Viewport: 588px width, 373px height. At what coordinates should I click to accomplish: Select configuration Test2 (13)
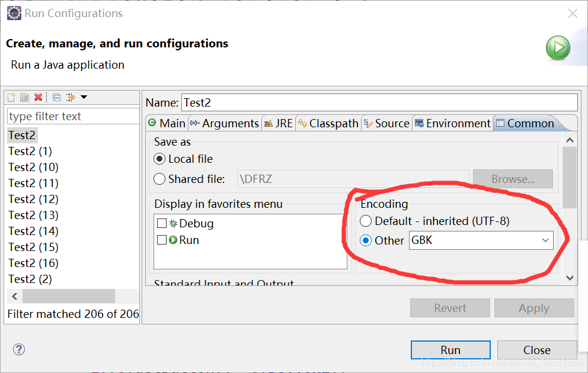[x=34, y=216]
